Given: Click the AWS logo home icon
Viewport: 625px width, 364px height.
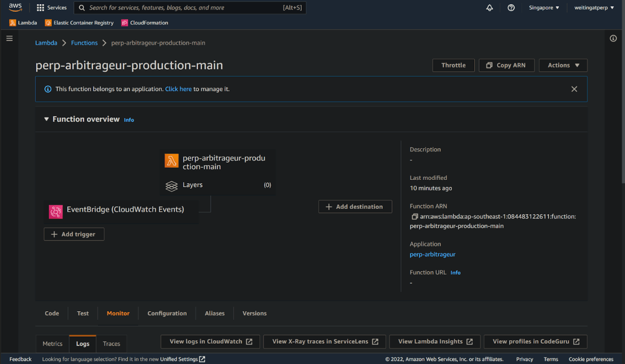Looking at the screenshot, I should click(x=15, y=8).
